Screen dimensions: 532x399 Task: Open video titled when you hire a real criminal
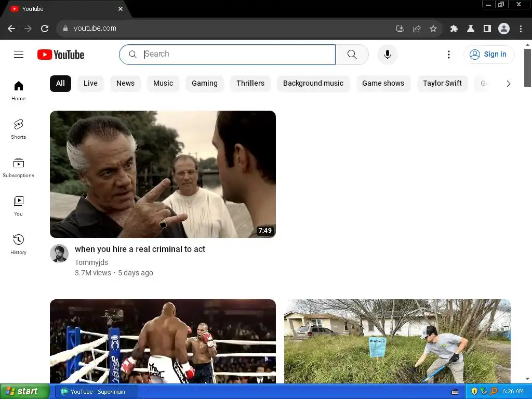[140, 249]
